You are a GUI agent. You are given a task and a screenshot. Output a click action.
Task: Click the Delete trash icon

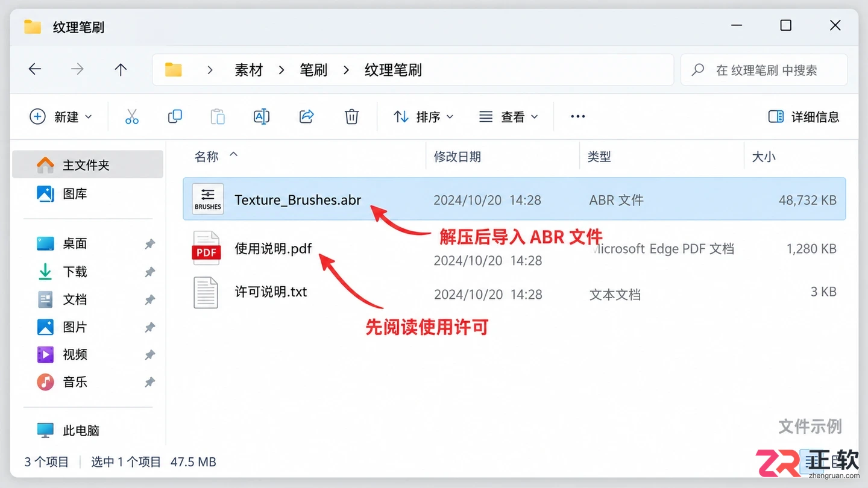click(351, 117)
